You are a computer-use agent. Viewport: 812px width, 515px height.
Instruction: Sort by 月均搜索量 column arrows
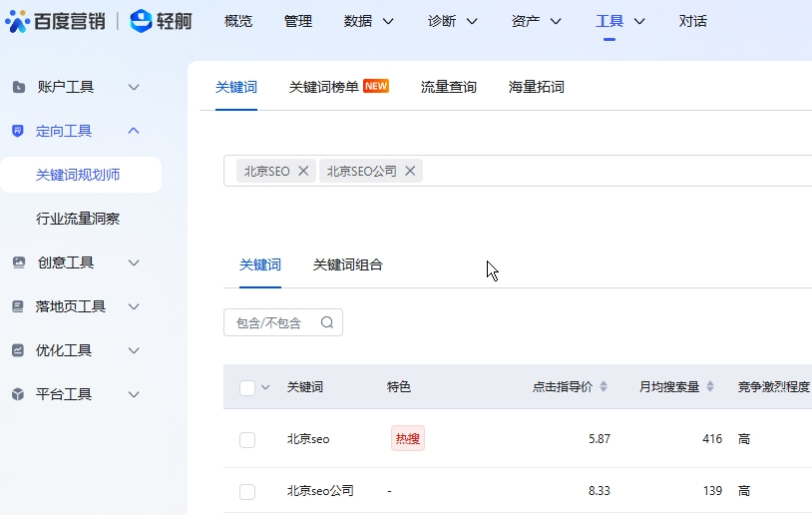click(x=710, y=387)
